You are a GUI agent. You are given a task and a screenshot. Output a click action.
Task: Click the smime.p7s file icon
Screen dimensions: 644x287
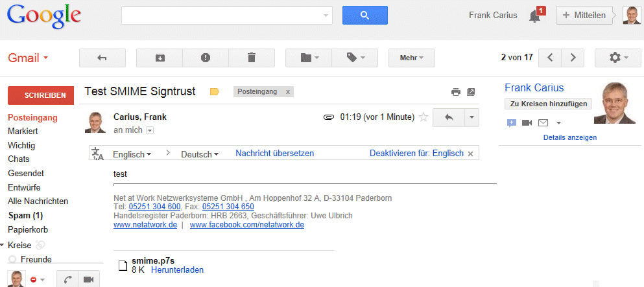click(123, 266)
